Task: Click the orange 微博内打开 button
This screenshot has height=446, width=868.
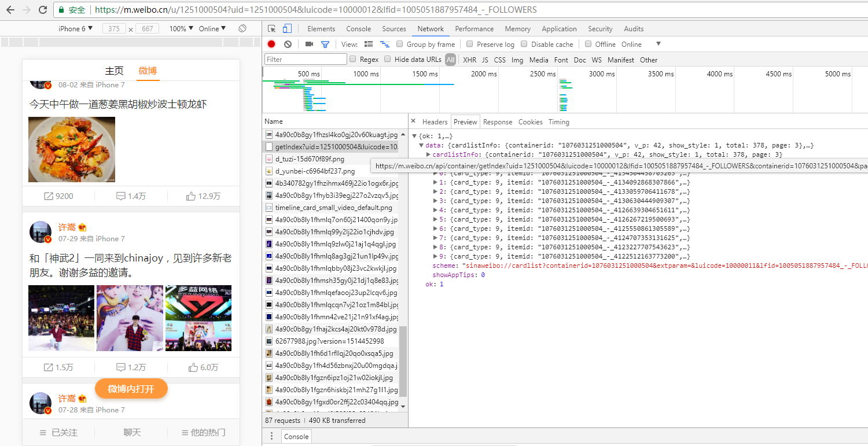Action: tap(131, 389)
